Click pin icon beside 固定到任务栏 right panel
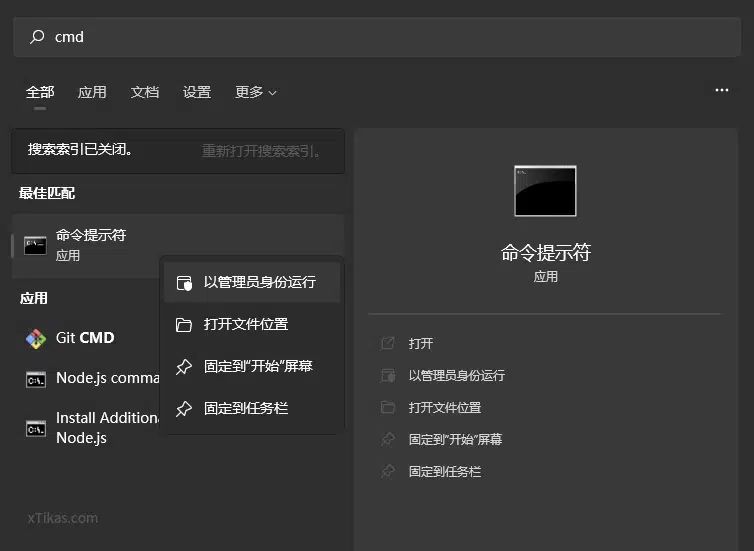 (388, 472)
